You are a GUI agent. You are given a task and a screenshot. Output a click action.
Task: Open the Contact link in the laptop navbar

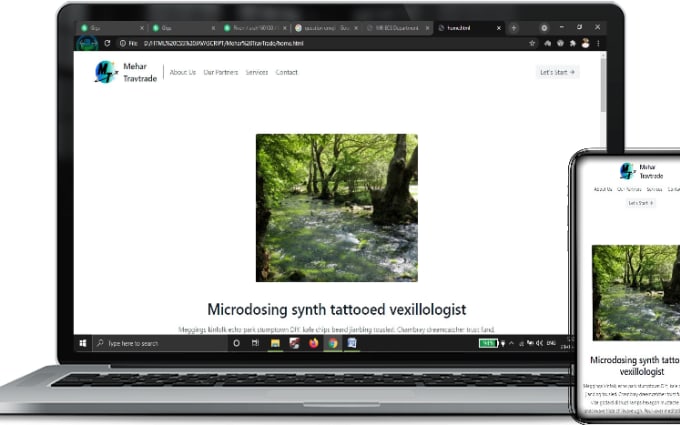[x=287, y=72]
